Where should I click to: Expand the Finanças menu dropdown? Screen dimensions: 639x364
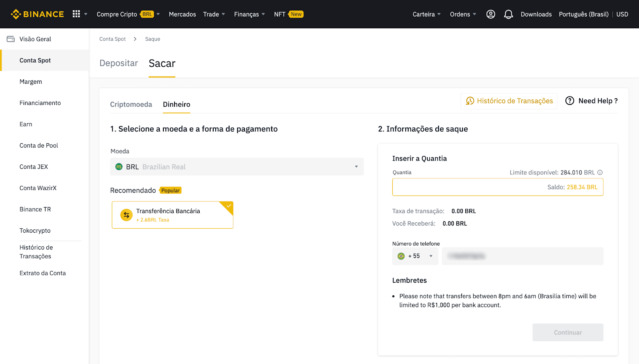[263, 14]
